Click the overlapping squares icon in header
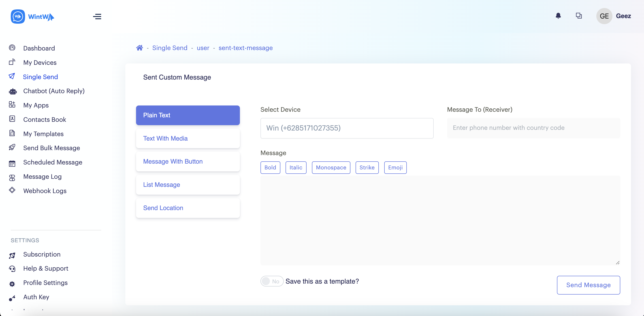Screen dimensions: 644x316 tap(578, 16)
